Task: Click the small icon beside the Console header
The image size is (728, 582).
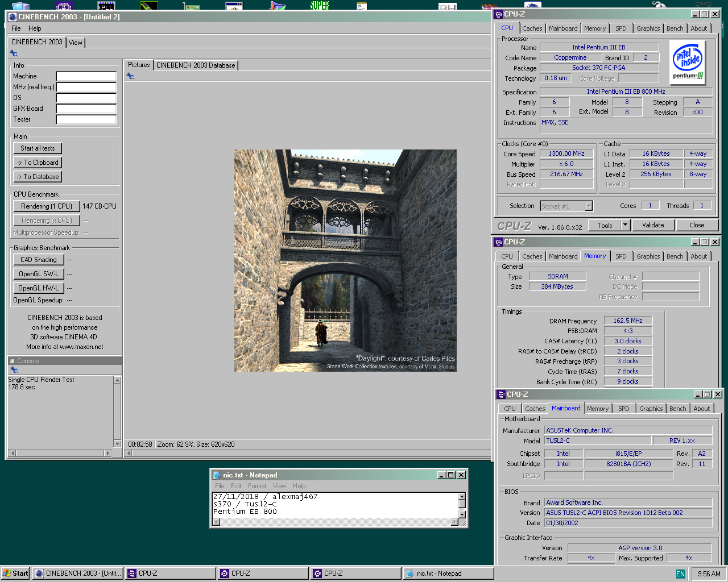Action: pos(12,361)
